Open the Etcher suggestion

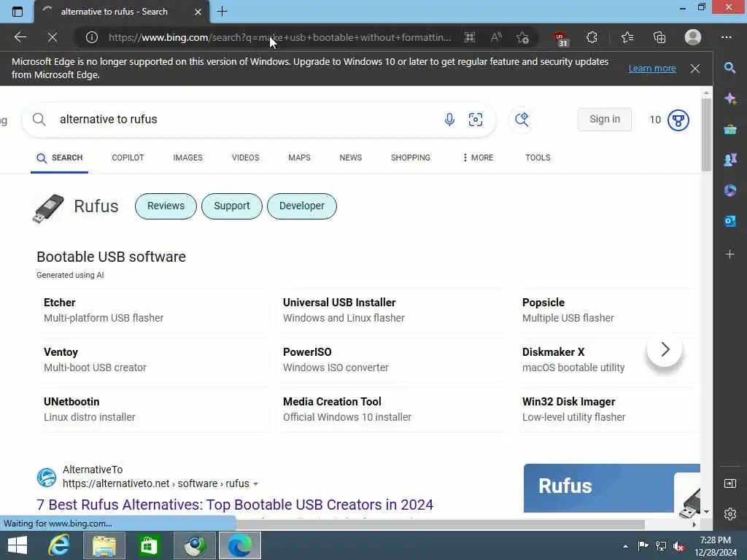pyautogui.click(x=154, y=310)
